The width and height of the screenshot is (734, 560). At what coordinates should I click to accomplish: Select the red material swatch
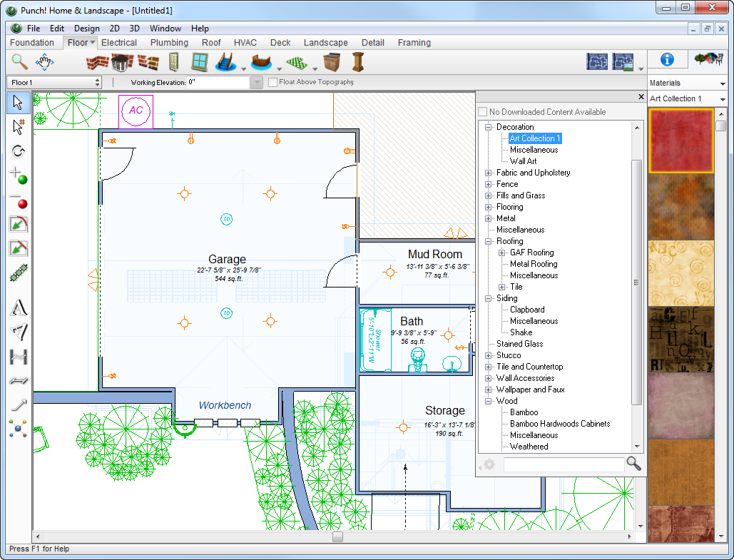point(681,141)
